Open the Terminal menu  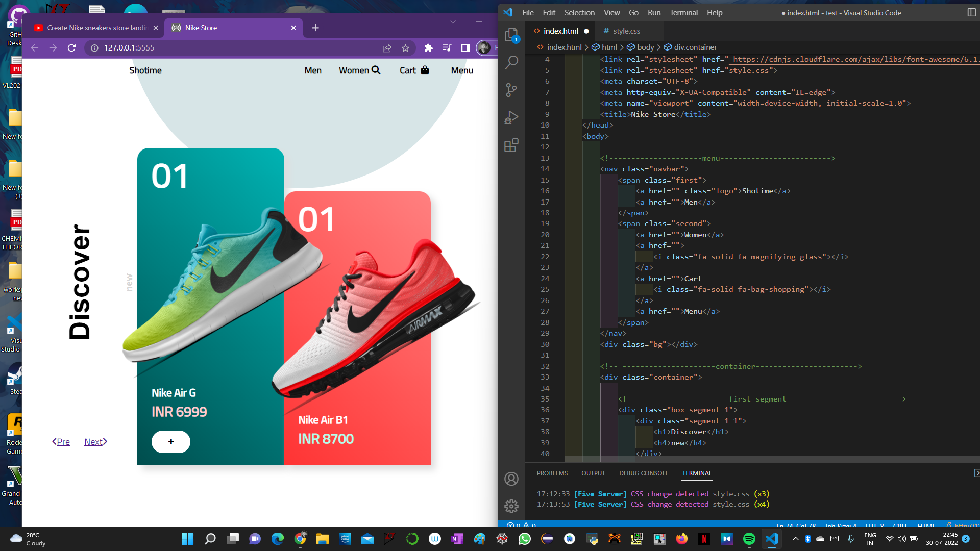click(x=683, y=13)
